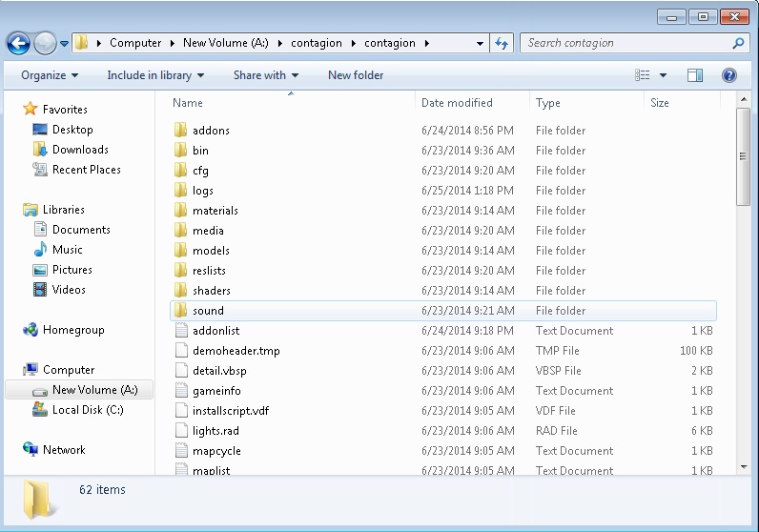Screen dimensions: 759x532
Task: Open the Pictures library
Action: [72, 270]
